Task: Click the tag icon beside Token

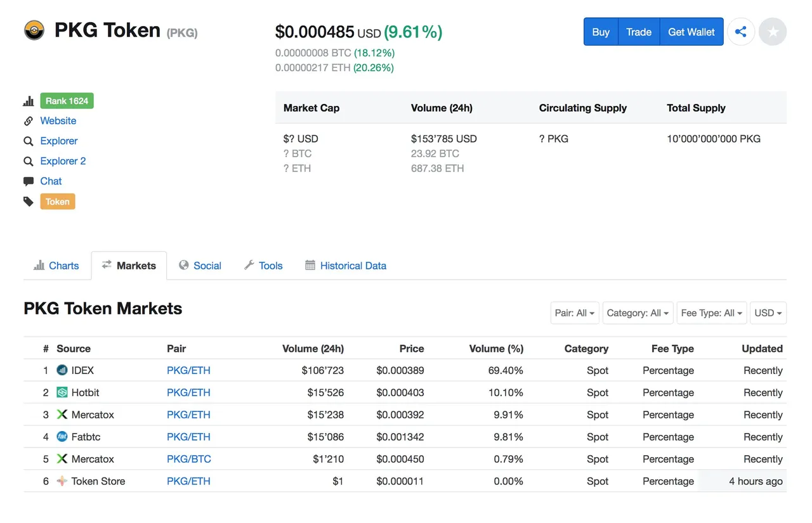Action: click(x=29, y=202)
